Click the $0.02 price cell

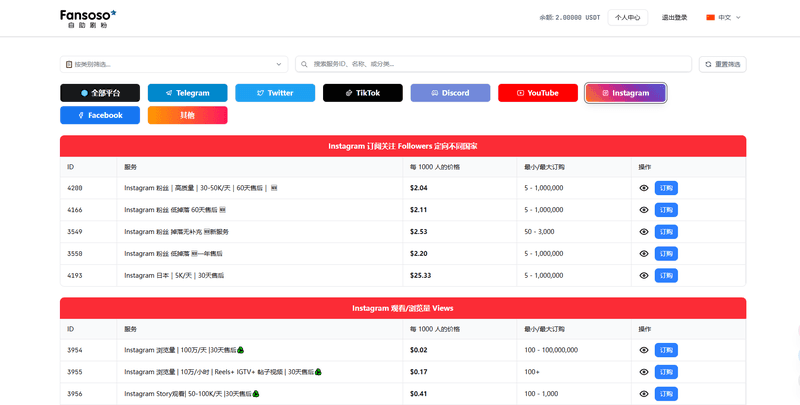(419, 350)
